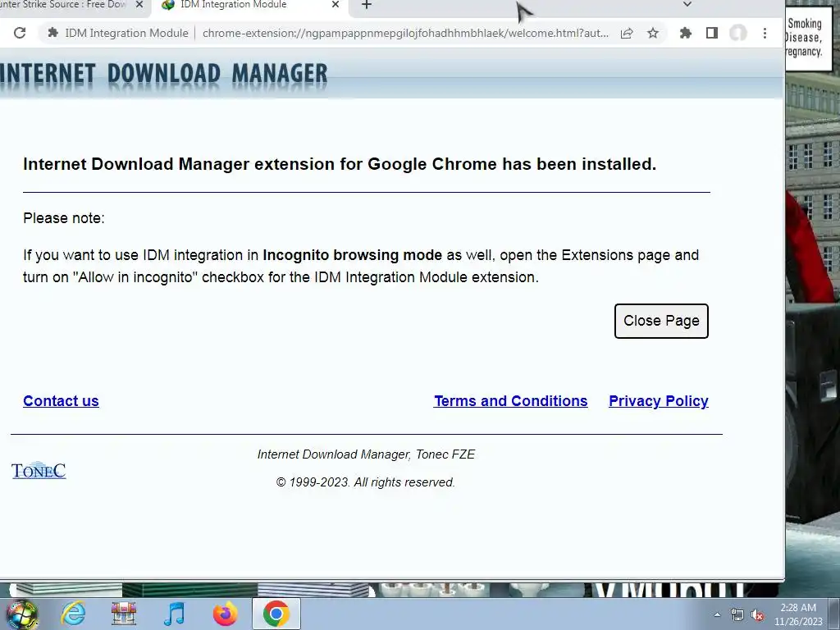
Task: Show hidden system tray icons arrow
Action: point(717,614)
